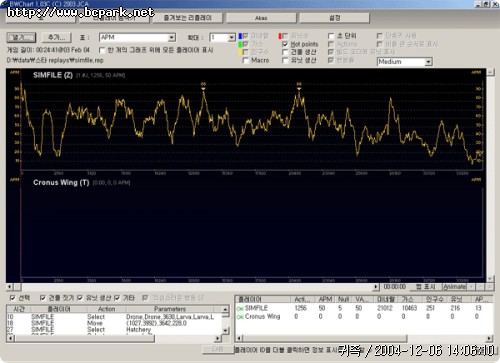
Task: Click the down arrow of the action list scrollbar
Action: (x=226, y=330)
